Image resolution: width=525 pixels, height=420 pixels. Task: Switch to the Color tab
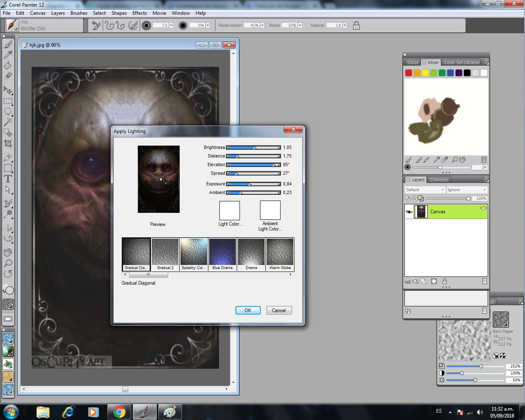point(413,62)
